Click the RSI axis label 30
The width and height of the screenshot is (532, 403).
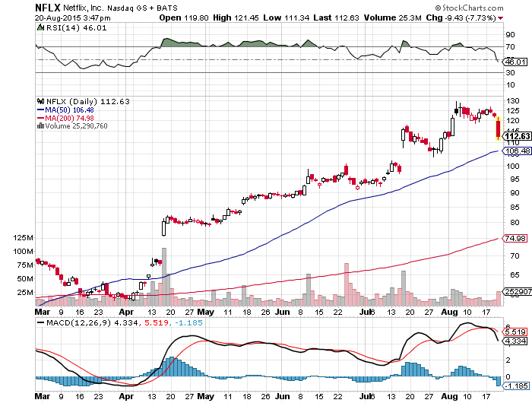click(510, 73)
